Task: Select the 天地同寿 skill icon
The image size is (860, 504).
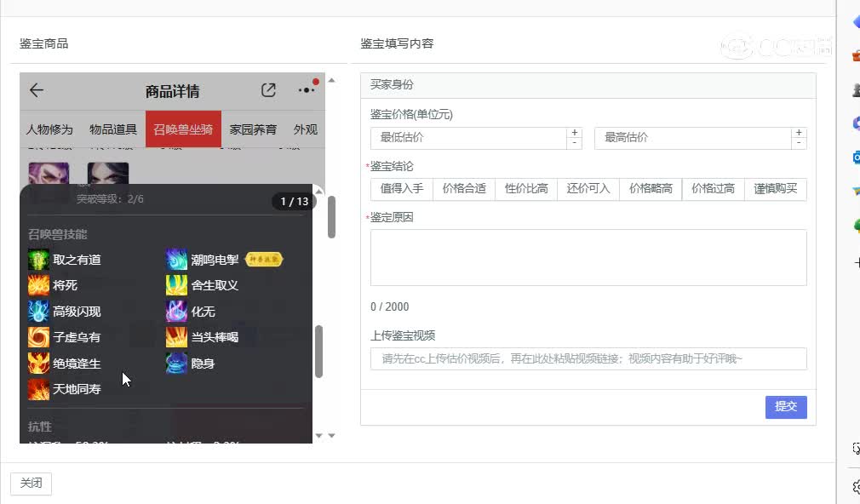Action: [x=38, y=389]
